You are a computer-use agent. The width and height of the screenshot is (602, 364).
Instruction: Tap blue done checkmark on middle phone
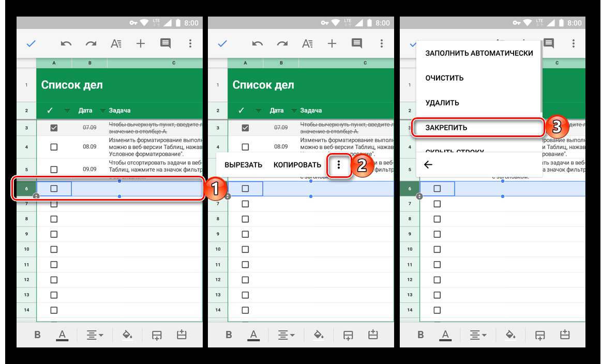pyautogui.click(x=222, y=44)
